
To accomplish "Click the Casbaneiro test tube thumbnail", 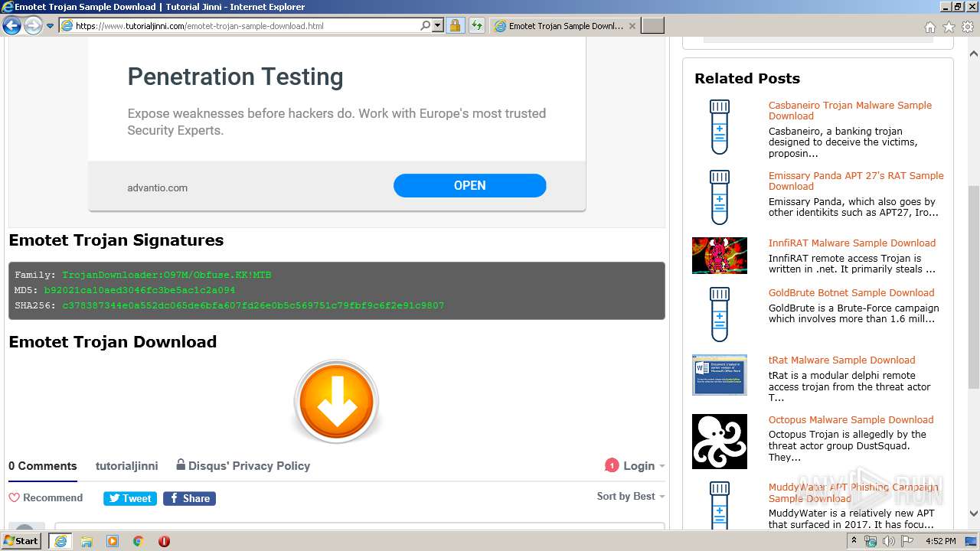I will tap(719, 127).
